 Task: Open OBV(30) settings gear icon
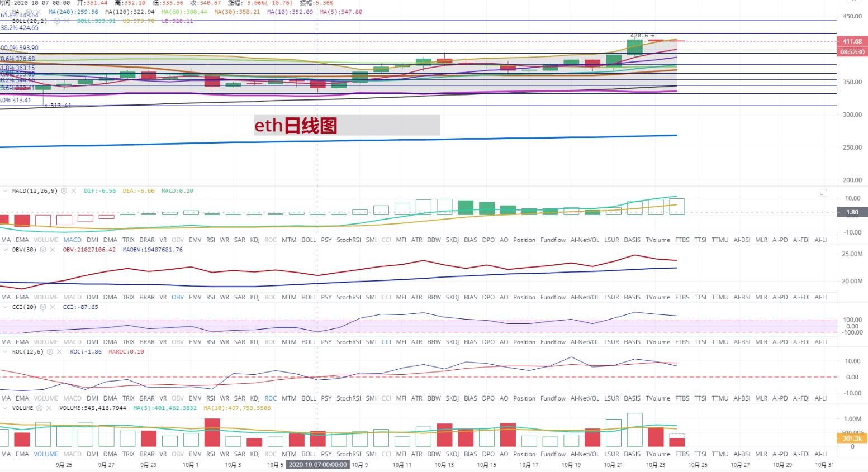click(43, 250)
